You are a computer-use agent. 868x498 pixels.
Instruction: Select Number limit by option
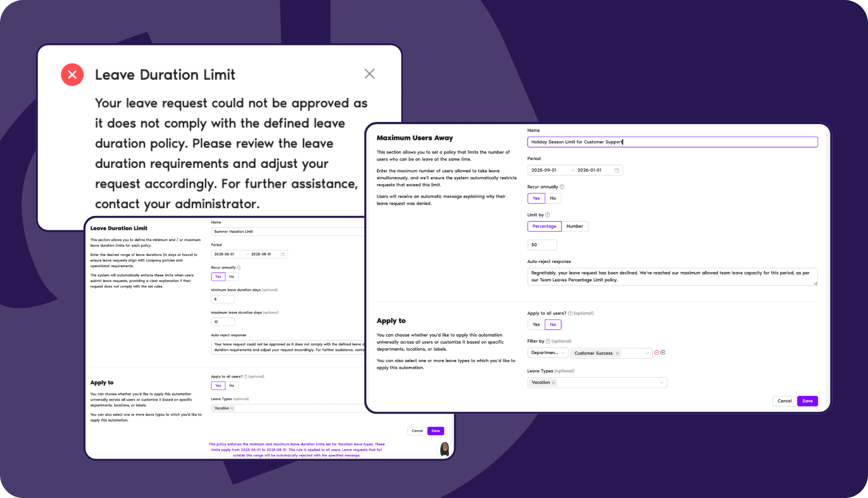tap(573, 227)
